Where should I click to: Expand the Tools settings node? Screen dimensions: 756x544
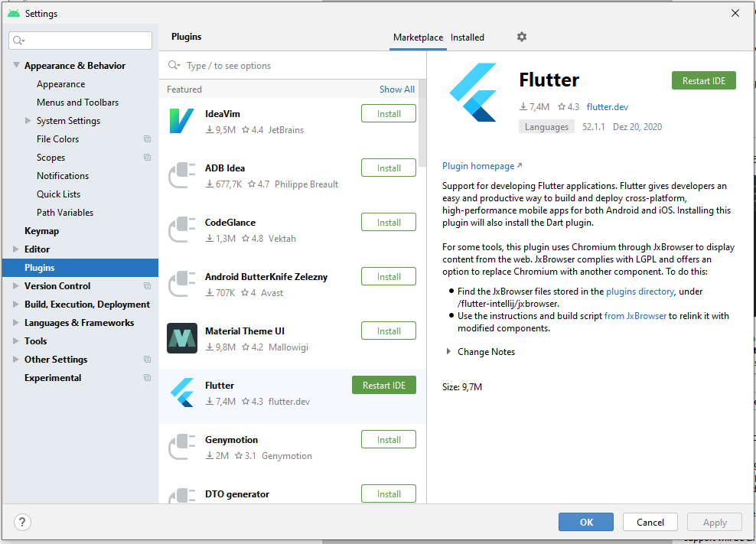[16, 341]
